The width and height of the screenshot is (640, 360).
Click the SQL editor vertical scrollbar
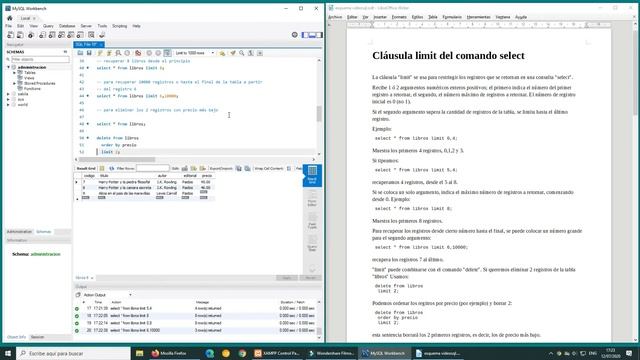319,114
